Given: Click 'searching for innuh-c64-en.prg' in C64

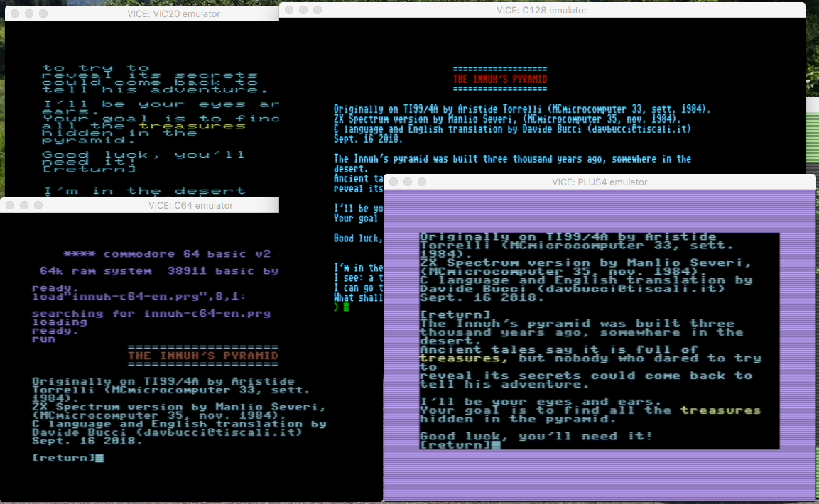Looking at the screenshot, I should 151,314.
